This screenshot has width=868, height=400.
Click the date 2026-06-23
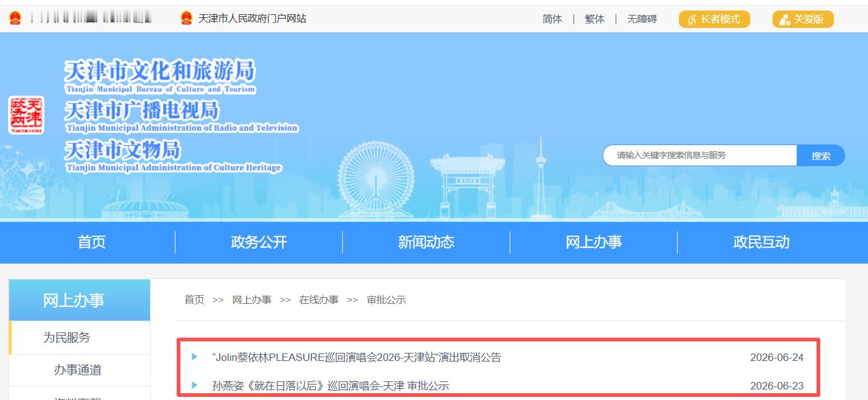pyautogui.click(x=777, y=386)
